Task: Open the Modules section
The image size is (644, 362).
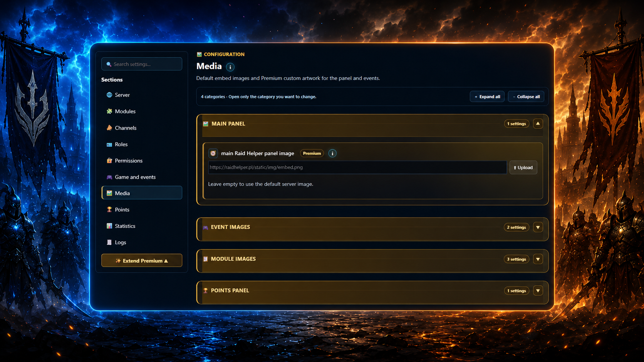Action: (142, 111)
